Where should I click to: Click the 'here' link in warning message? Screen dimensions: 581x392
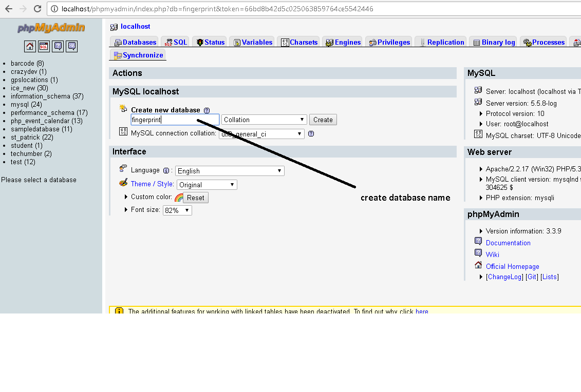tap(422, 311)
